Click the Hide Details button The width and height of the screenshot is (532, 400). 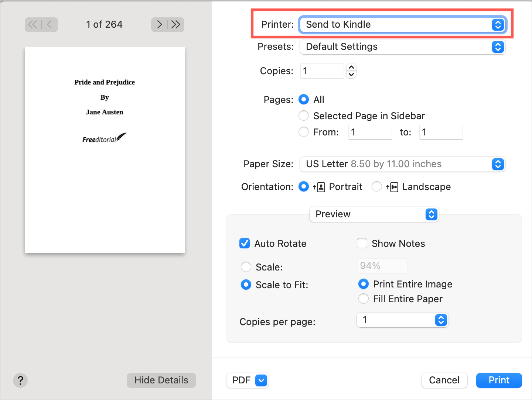[x=161, y=380]
